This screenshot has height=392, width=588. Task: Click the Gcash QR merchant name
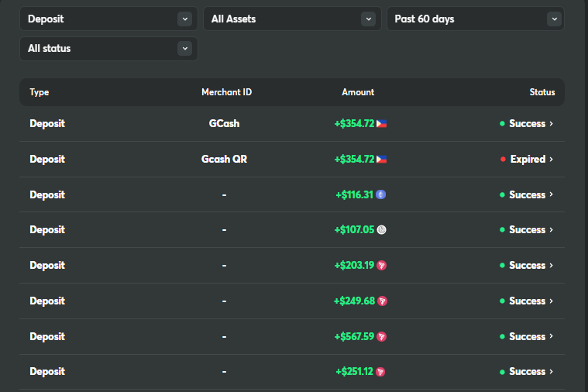click(224, 159)
